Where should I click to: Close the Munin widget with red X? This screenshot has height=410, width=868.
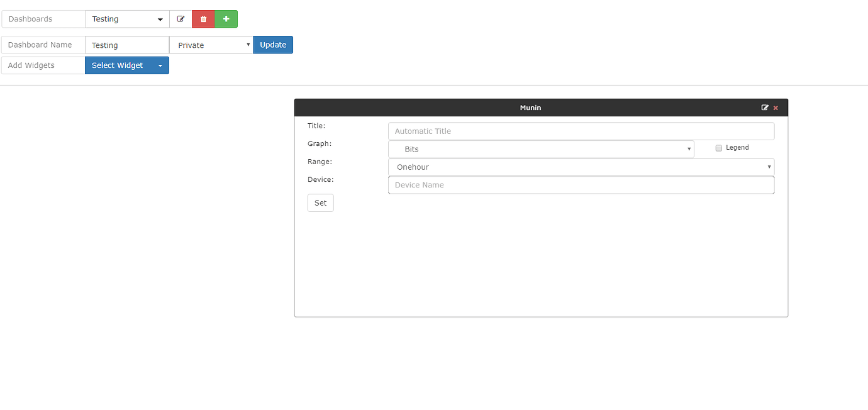pyautogui.click(x=776, y=108)
